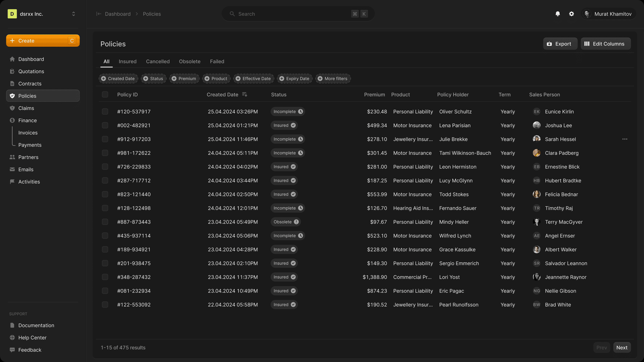644x362 pixels.
Task: Check the box for policy #120-537917
Action: [x=105, y=112]
